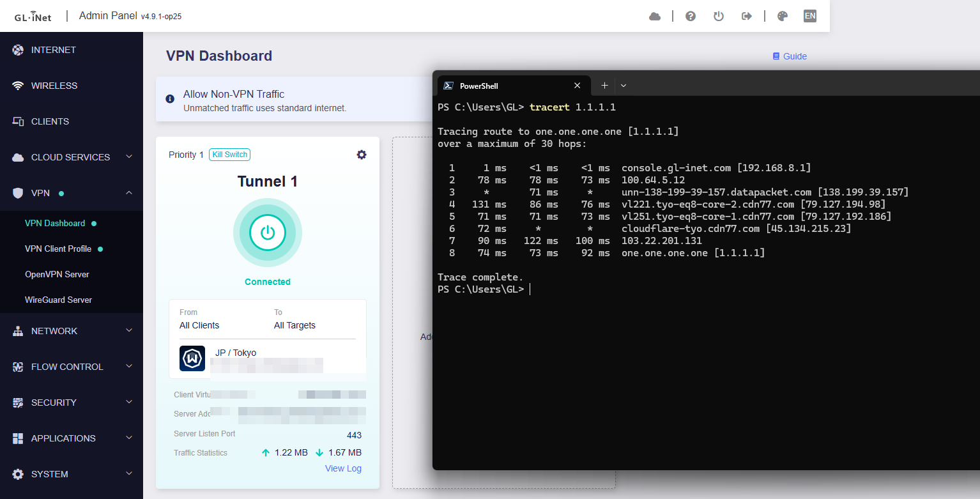Click the FLOW CONTROL sidebar icon
The height and width of the screenshot is (499, 980).
pos(18,367)
